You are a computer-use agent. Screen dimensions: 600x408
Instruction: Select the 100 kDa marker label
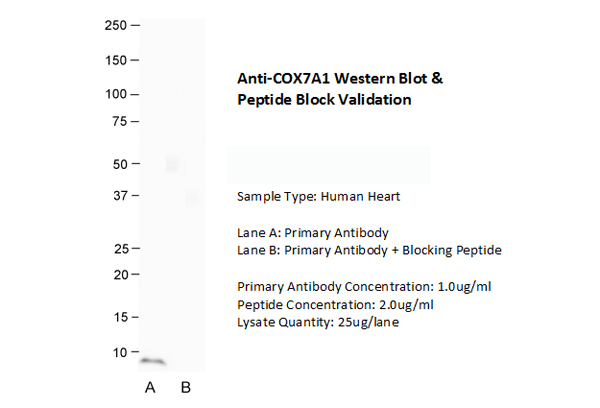tap(116, 94)
